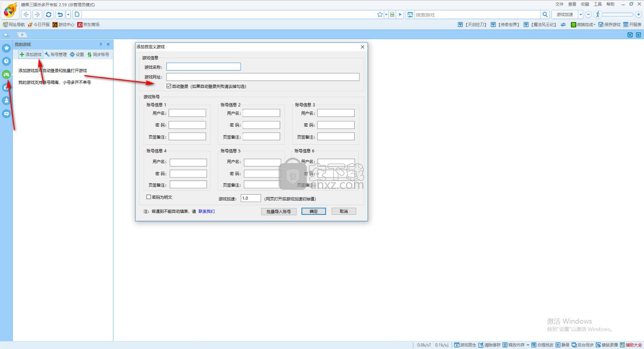Viewport: 644px width, 349px height.
Task: Click the go/play arrow in address bar
Action: click(400, 15)
